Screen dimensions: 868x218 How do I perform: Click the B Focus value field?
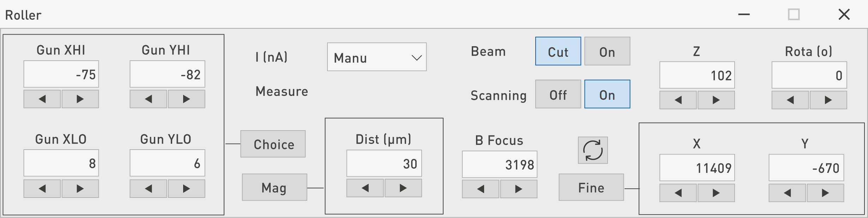point(499,164)
